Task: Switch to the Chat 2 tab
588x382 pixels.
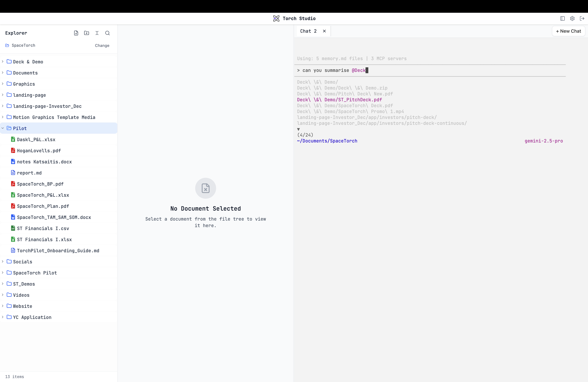Action: (308, 31)
